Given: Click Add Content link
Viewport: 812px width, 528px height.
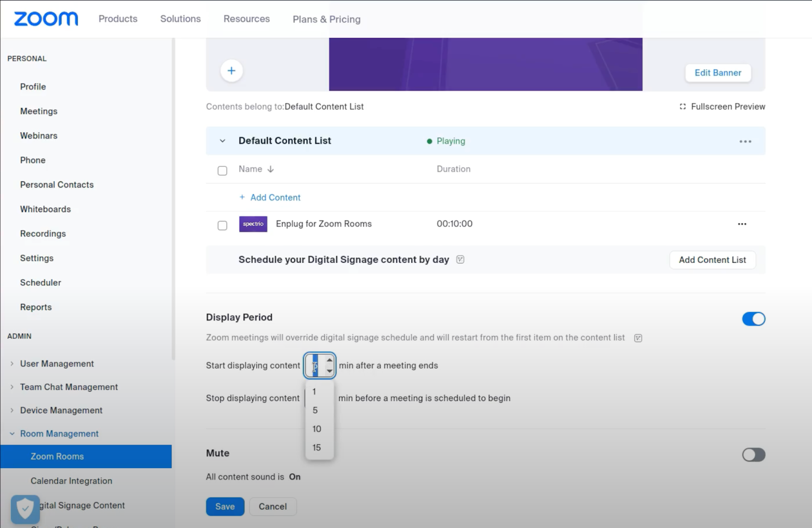Looking at the screenshot, I should pos(270,197).
